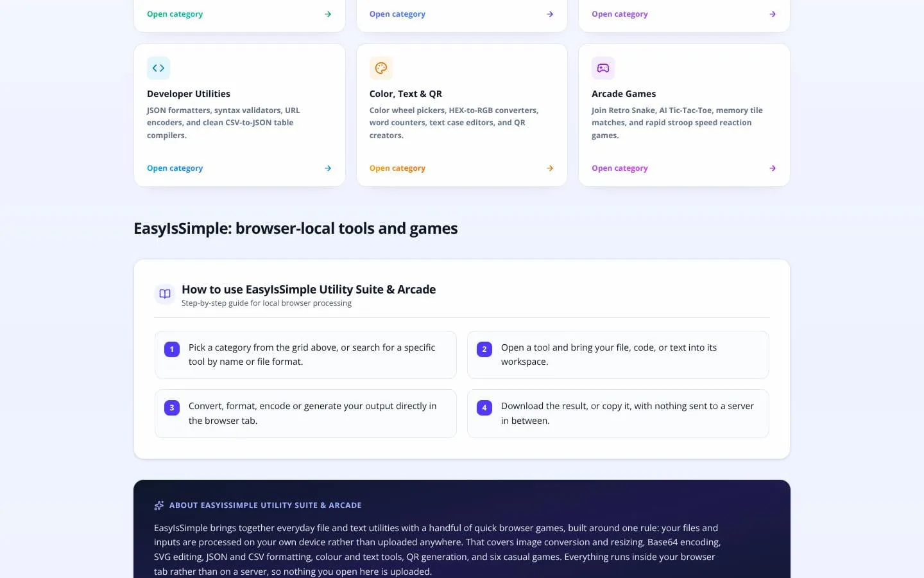924x578 pixels.
Task: Open the category link above the Color, Text & QR card
Action: pyautogui.click(x=397, y=14)
